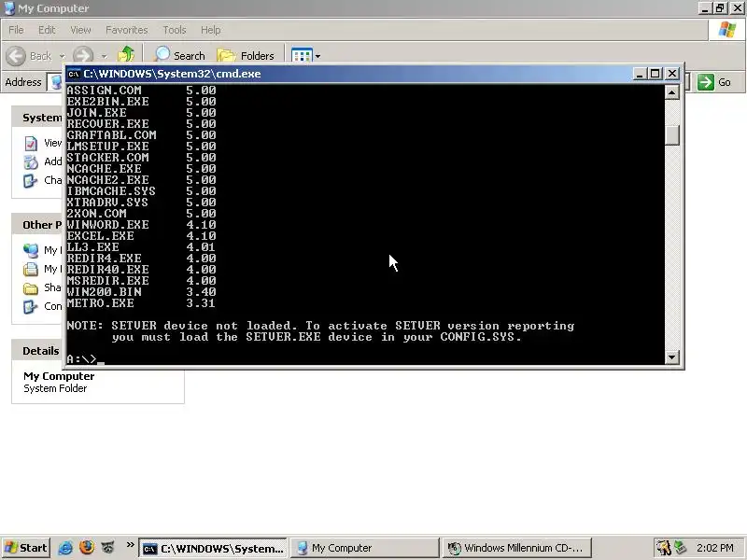Viewport: 747px width, 560px height.
Task: Click the System Tasks panel header
Action: click(x=38, y=118)
